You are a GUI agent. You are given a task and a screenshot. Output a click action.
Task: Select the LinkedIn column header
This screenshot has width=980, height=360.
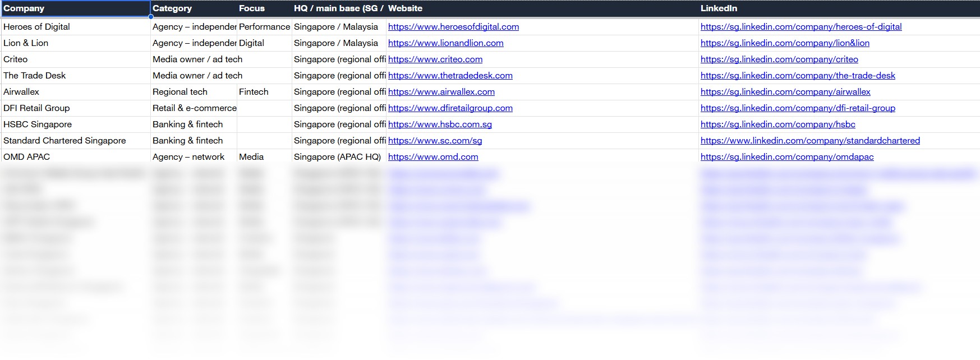tap(839, 8)
